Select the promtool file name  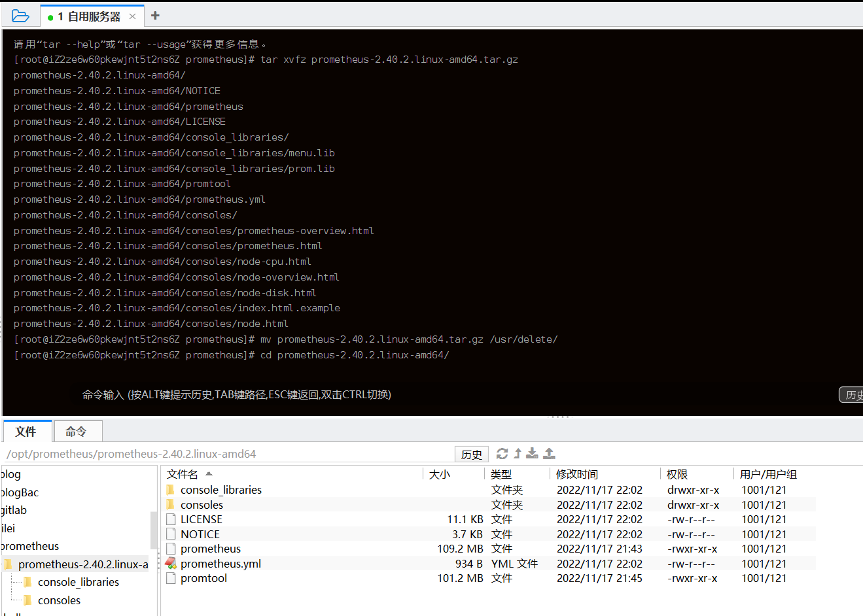[203, 578]
